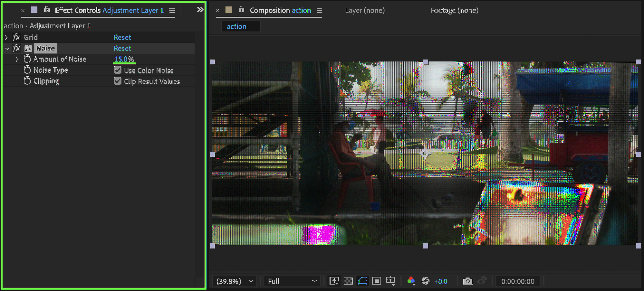Reset the Noise effect

pos(122,48)
